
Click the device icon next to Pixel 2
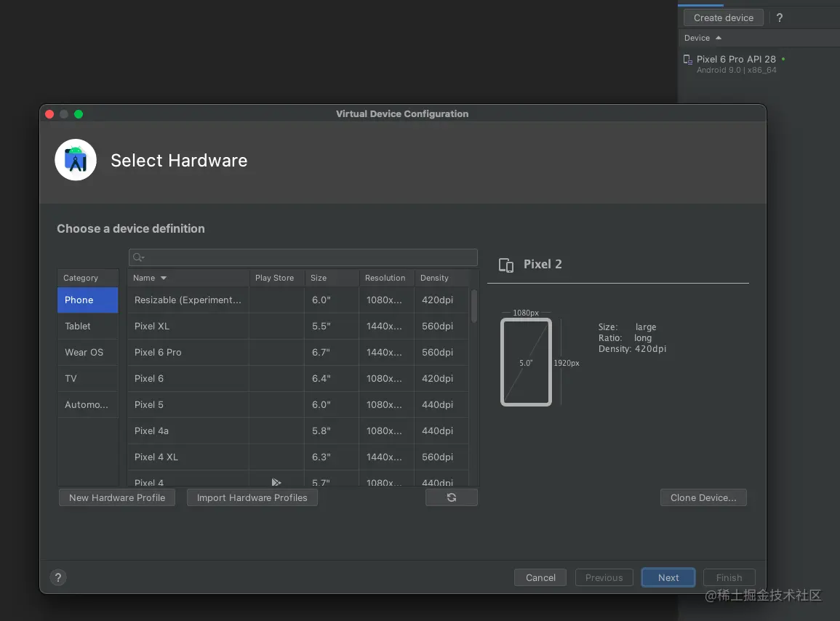click(506, 265)
